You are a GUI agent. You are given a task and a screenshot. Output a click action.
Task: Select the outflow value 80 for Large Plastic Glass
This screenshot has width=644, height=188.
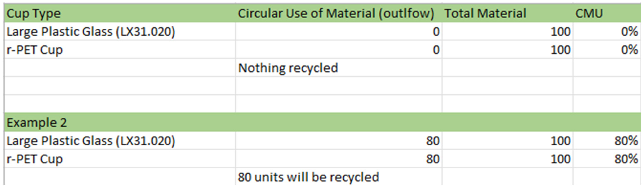tap(339, 141)
